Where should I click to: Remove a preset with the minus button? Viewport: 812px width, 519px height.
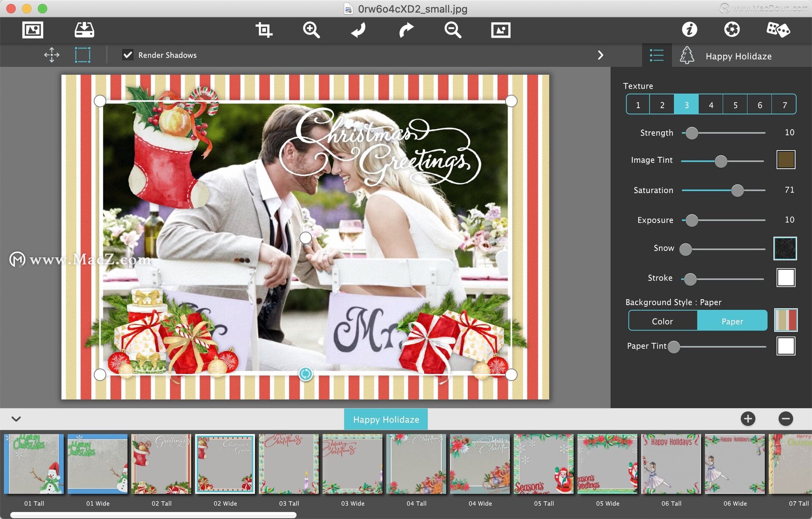786,419
